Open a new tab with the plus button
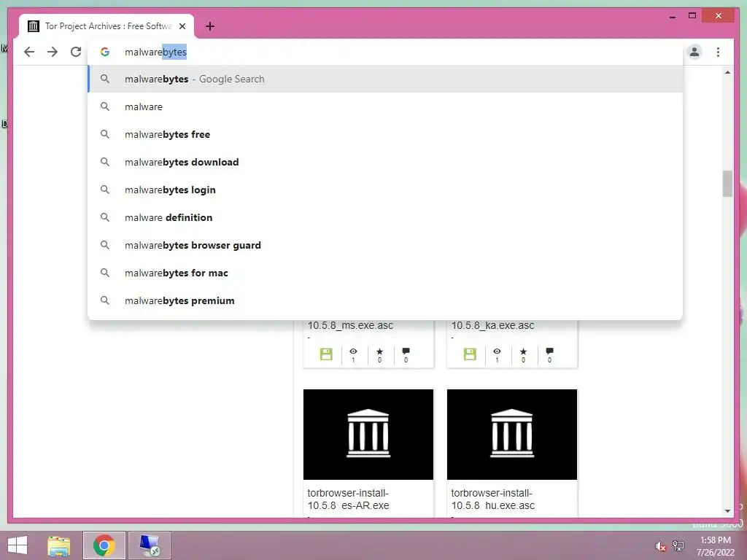Viewport: 747px width, 560px height. (x=210, y=26)
